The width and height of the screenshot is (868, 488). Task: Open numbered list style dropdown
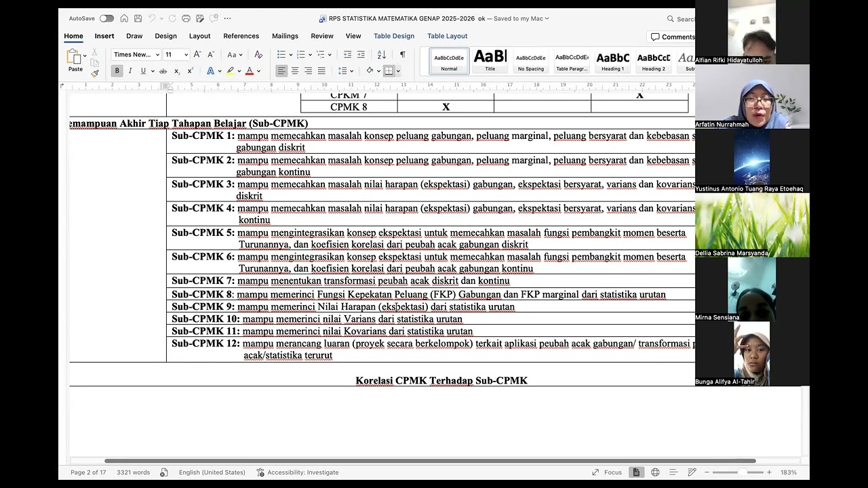point(311,55)
